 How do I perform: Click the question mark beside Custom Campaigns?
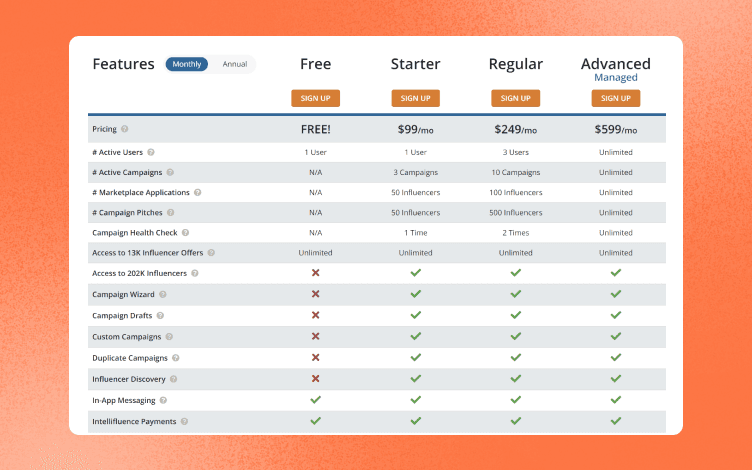point(169,337)
